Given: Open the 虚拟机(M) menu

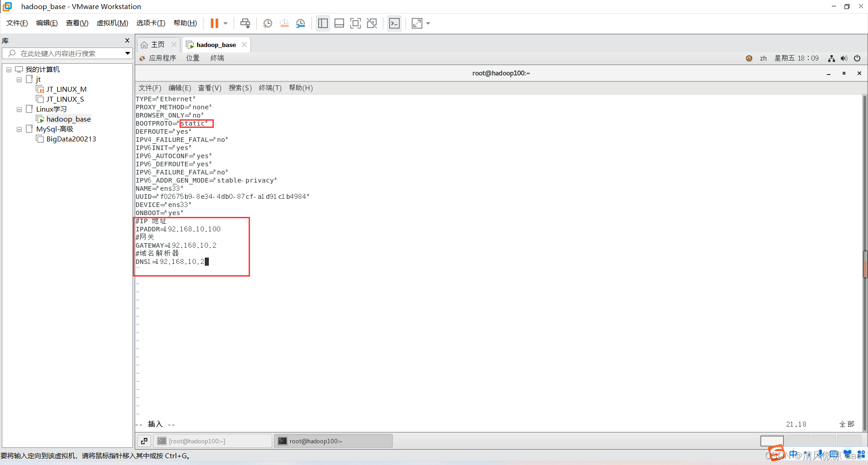Looking at the screenshot, I should point(113,23).
